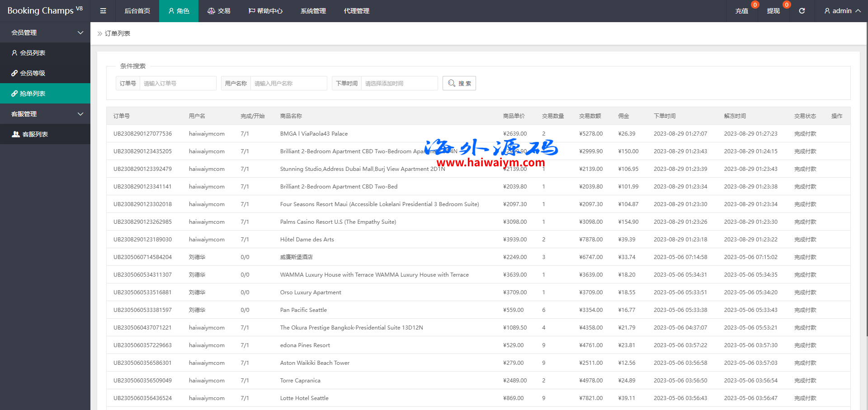Screen dimensions: 868x410
Task: Click the sidebar collapse hamburger icon
Action: tap(103, 11)
